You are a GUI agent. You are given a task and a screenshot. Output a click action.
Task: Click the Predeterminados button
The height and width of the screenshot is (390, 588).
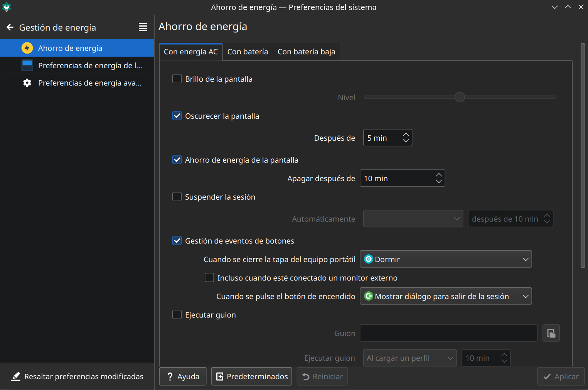(251, 377)
